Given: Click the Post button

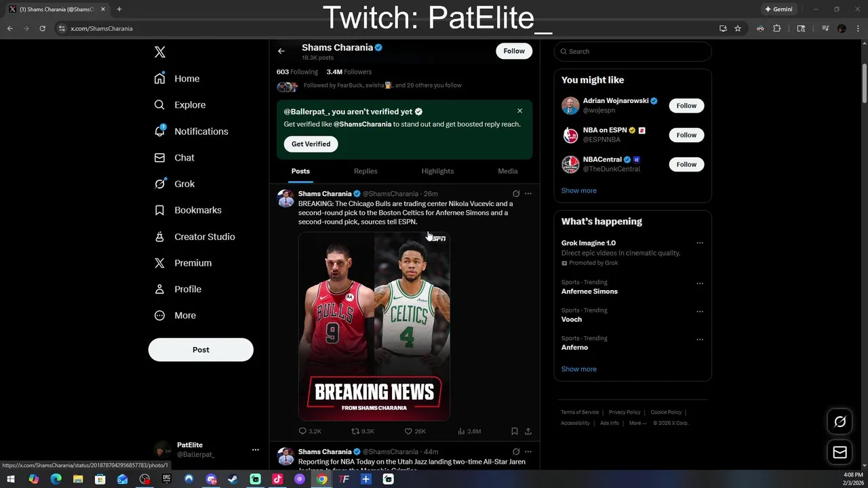Looking at the screenshot, I should tap(201, 350).
